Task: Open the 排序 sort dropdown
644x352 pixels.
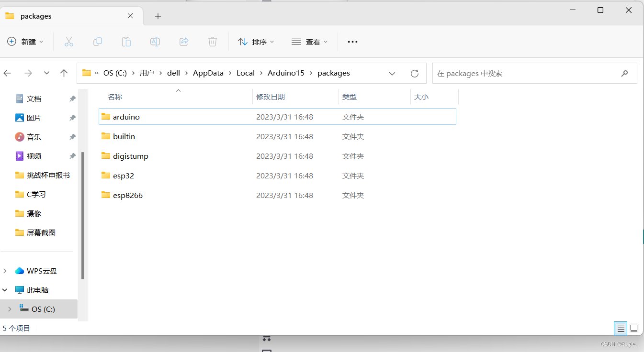Action: [x=256, y=42]
